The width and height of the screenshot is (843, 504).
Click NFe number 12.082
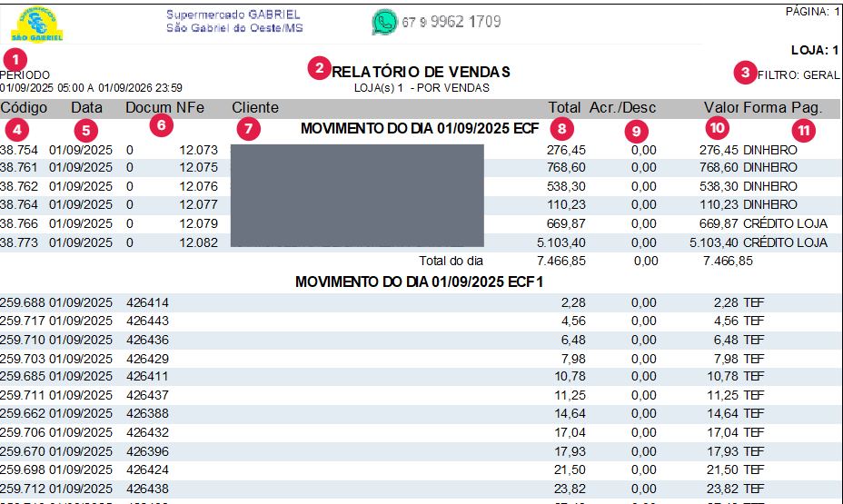198,242
